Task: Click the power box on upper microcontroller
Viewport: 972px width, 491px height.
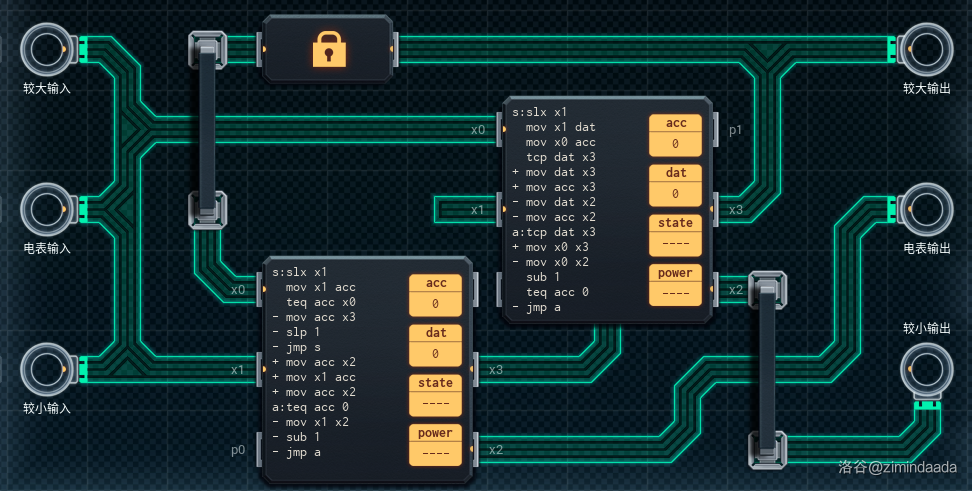Action: click(x=676, y=284)
